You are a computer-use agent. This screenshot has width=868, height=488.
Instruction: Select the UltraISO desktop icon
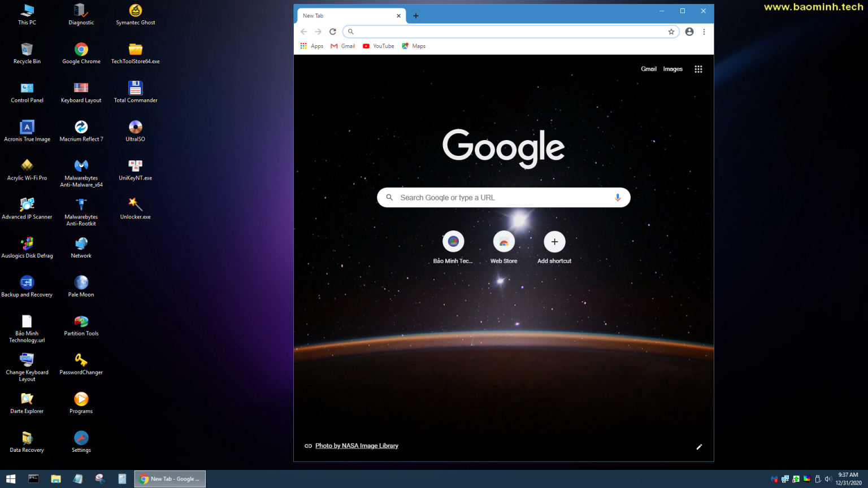(x=136, y=132)
